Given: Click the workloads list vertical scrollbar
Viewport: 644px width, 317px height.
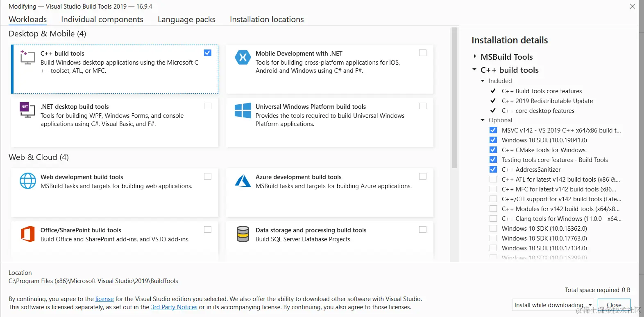Looking at the screenshot, I should point(454,98).
